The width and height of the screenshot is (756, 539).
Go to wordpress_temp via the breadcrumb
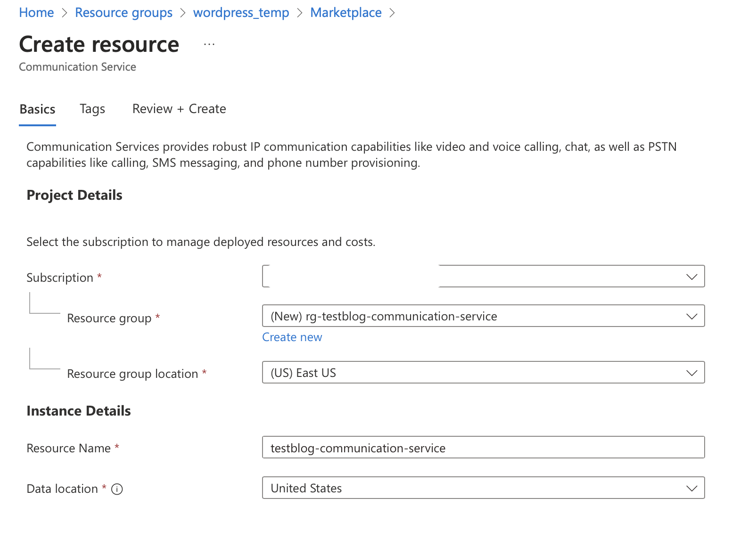coord(241,12)
